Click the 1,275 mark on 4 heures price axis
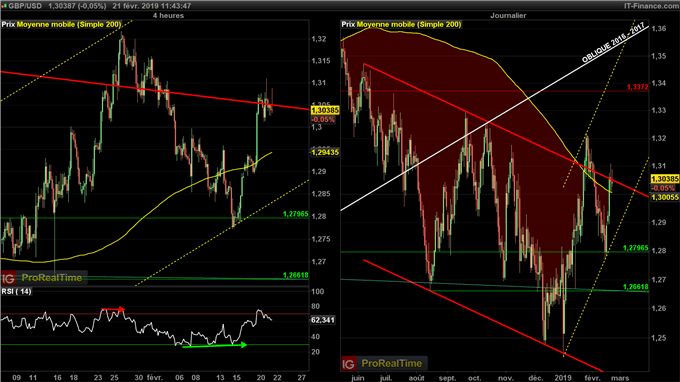Viewport: 680px width, 382px height. tap(320, 239)
